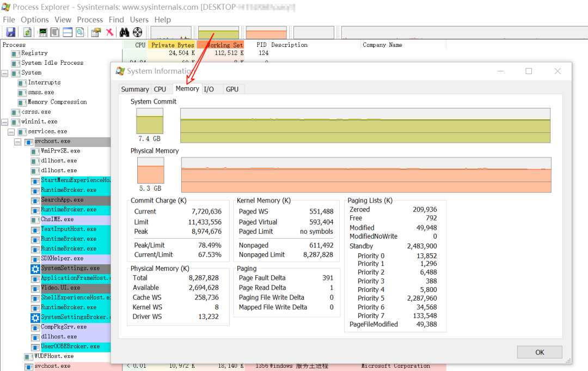Toggle the Show Lower Pane toolbar icon
The height and width of the screenshot is (371, 588).
point(68,33)
